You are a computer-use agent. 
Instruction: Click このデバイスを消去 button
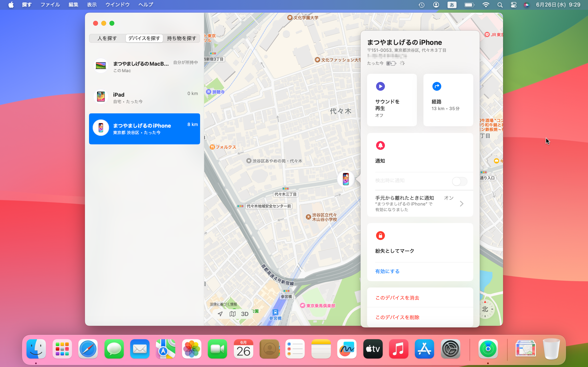tap(397, 298)
